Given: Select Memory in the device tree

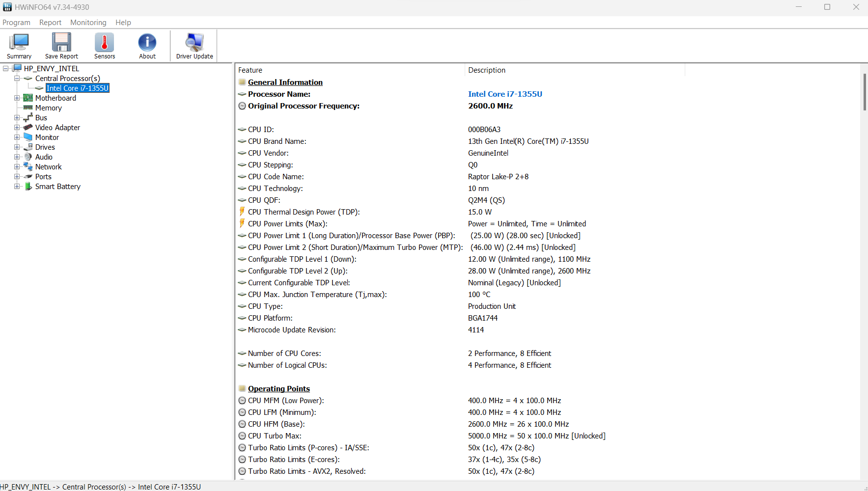Looking at the screenshot, I should (48, 108).
